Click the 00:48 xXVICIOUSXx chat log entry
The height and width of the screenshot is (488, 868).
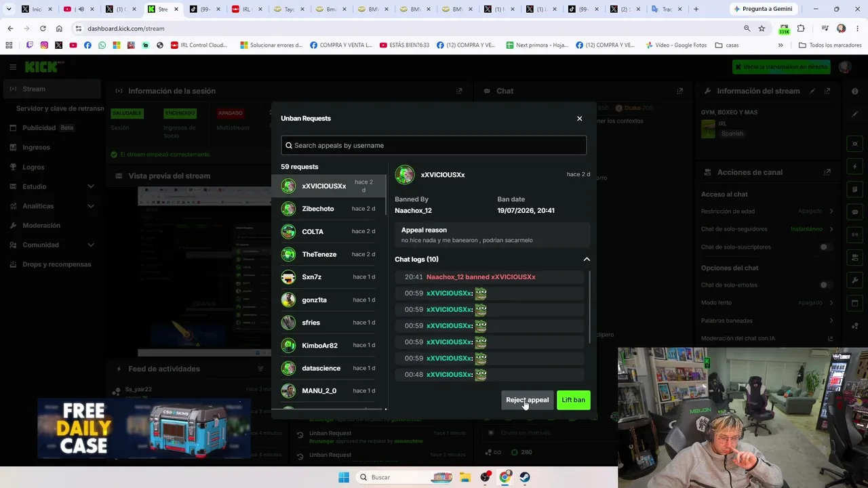[488, 374]
